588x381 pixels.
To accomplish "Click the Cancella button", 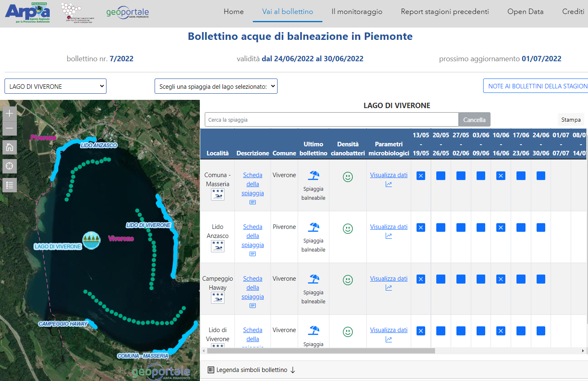I will pyautogui.click(x=475, y=120).
